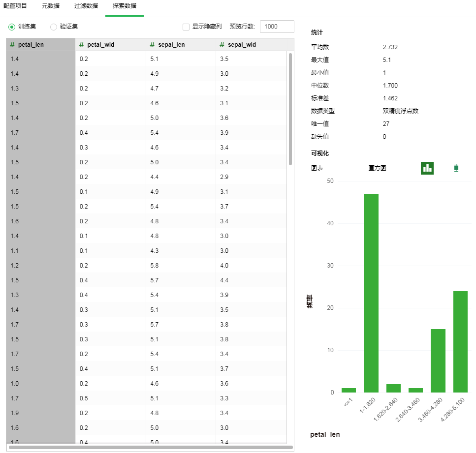Click the 预览行数 input field
Viewport: 476px width, 453px height.
tap(277, 27)
